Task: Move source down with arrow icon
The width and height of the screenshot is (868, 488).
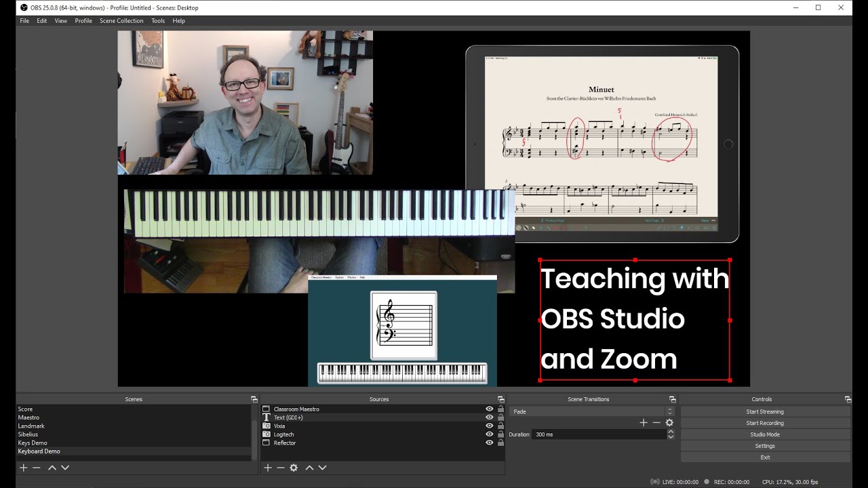Action: coord(322,468)
